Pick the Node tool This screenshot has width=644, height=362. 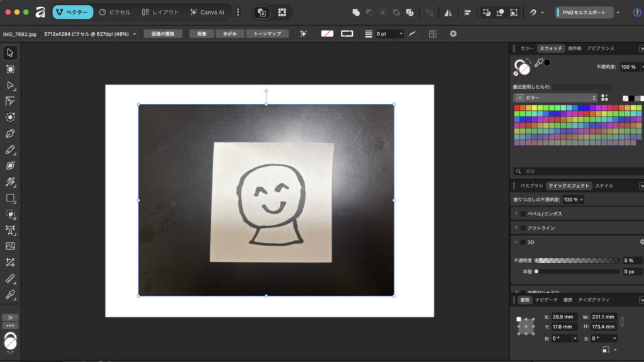10,85
